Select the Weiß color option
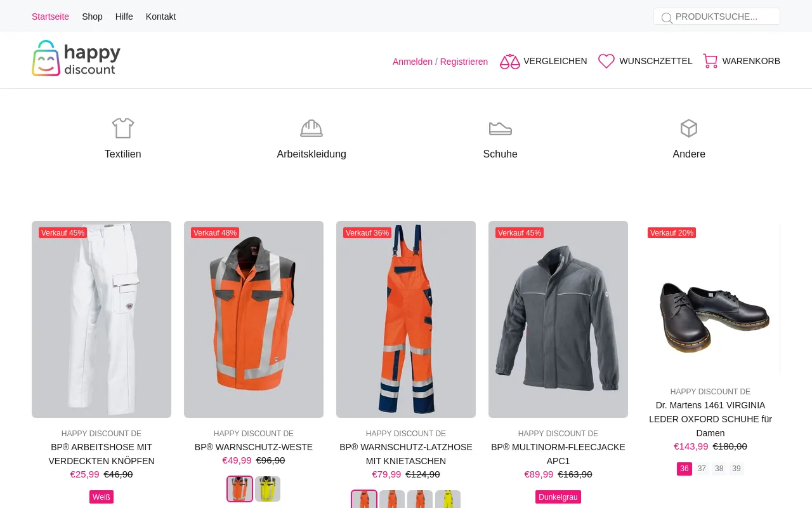812x508 pixels. [101, 497]
